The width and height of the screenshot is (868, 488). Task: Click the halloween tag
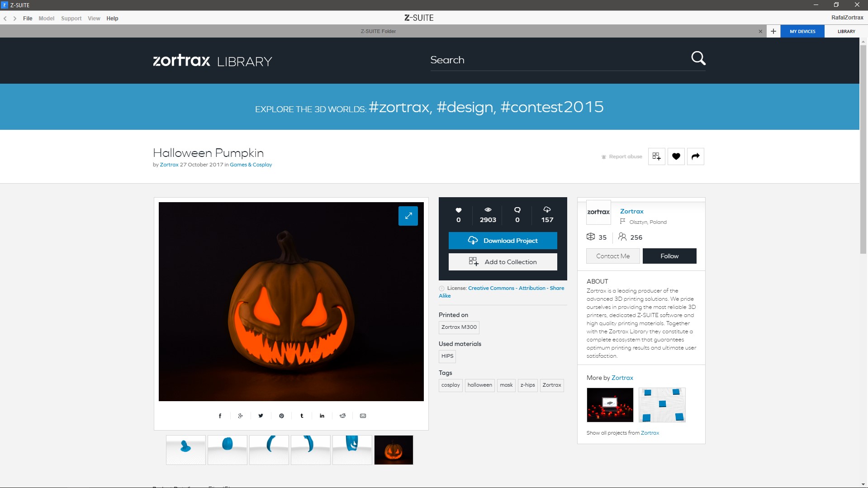point(480,385)
